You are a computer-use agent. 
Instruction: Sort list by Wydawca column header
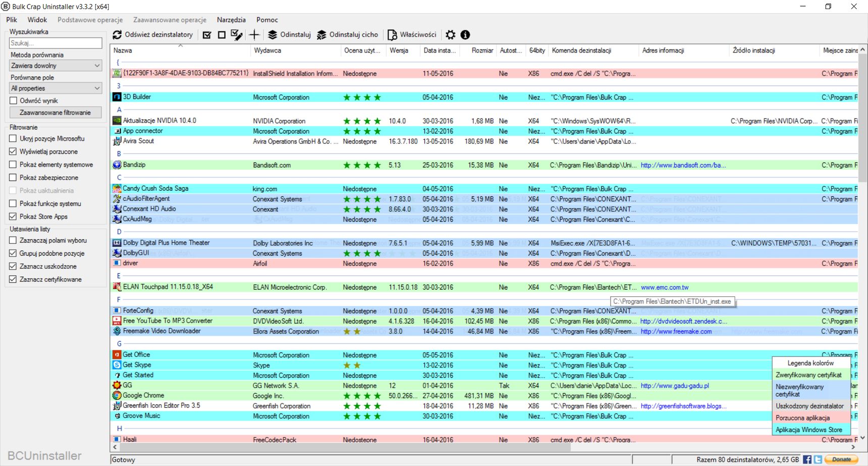[296, 50]
